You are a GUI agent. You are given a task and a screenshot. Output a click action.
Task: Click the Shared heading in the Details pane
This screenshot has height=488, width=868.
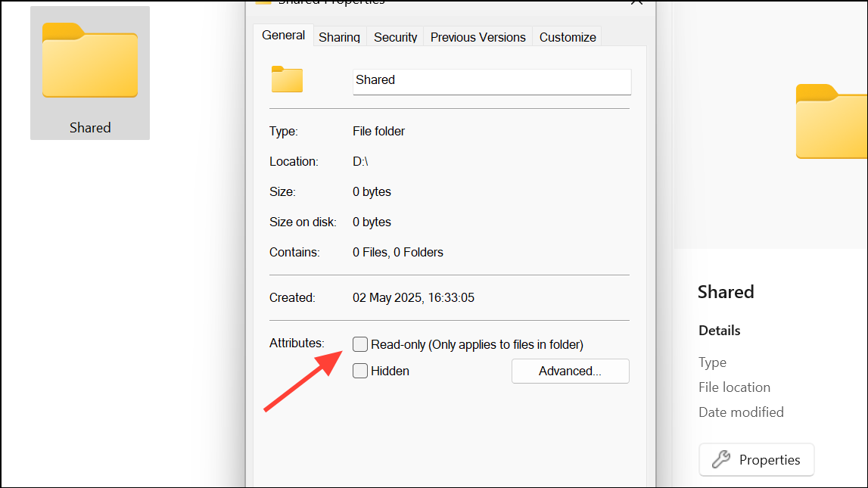(x=725, y=292)
